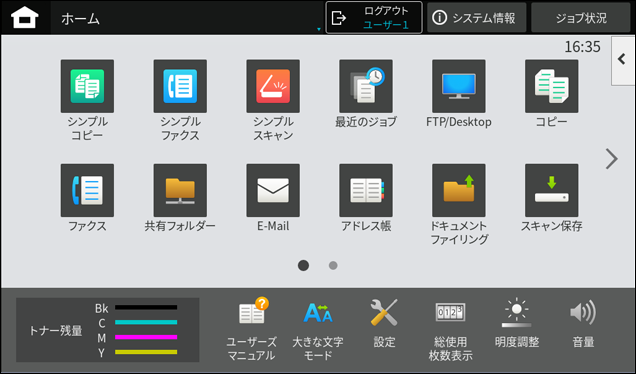Image resolution: width=636 pixels, height=374 pixels.
Task: Click the Y yellow toner bar
Action: pyautogui.click(x=146, y=352)
